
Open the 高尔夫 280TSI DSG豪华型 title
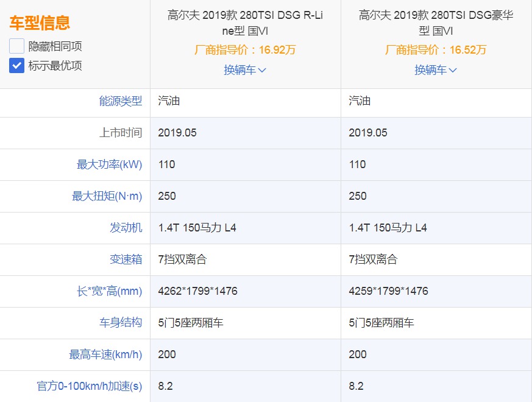point(436,23)
